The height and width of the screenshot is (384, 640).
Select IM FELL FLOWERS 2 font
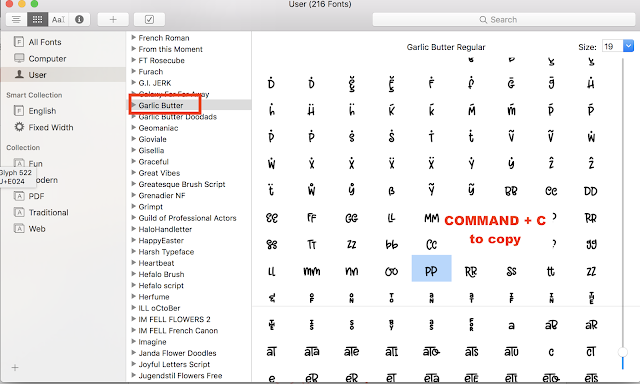(x=174, y=319)
